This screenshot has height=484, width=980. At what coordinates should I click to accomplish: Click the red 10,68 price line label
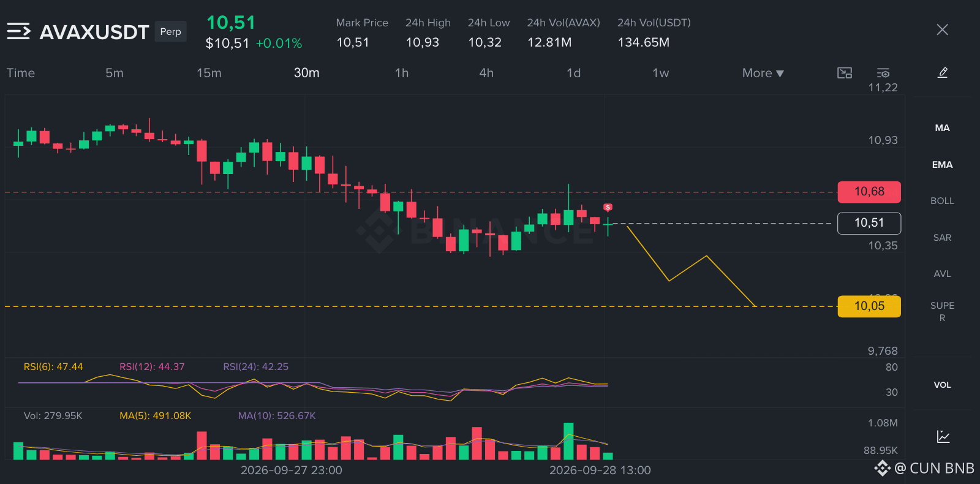869,192
